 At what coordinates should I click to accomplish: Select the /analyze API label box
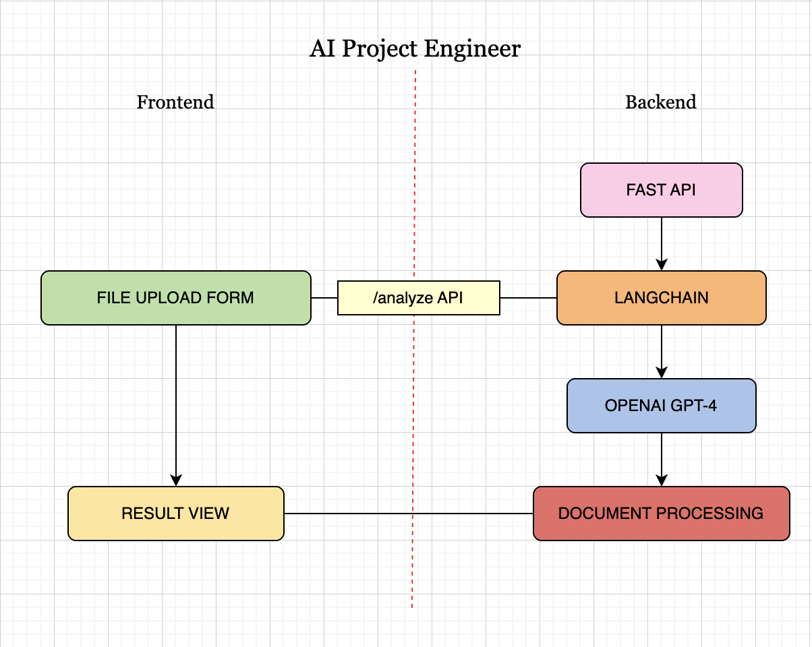tap(418, 298)
